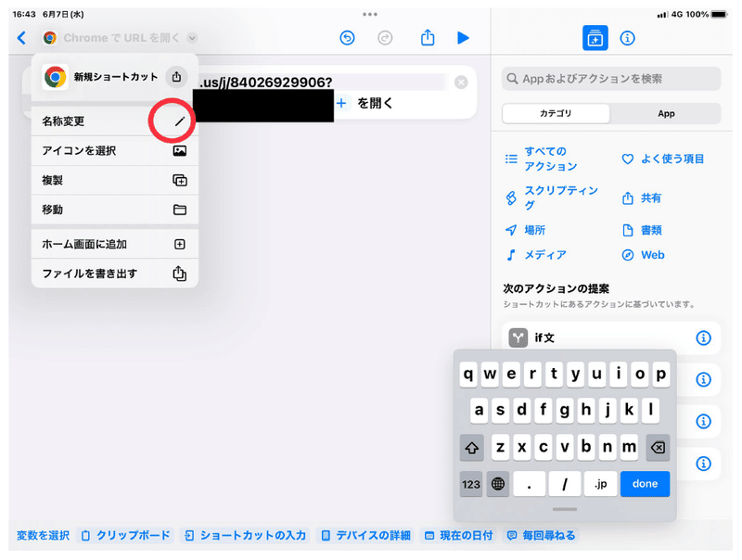Open the shortcut info icon in the top right
Screen dimensions: 742x560
(628, 38)
